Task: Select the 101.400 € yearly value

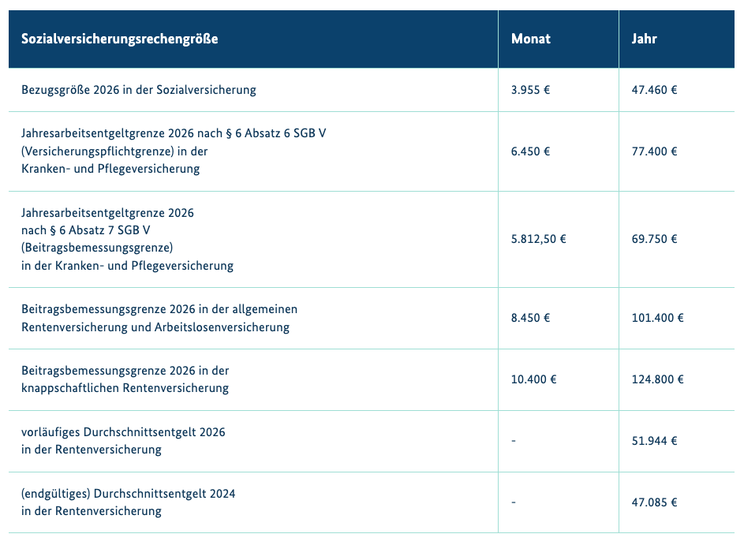Action: coord(657,318)
